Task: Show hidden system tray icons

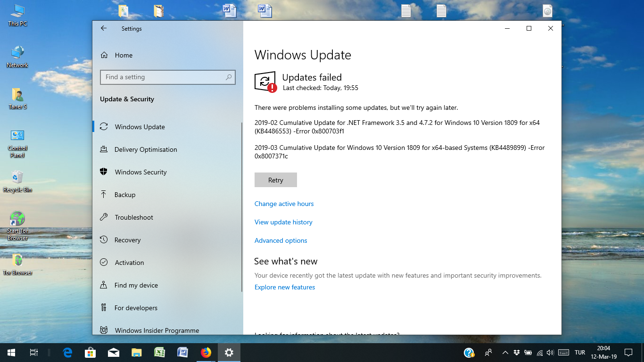Action: pyautogui.click(x=505, y=352)
